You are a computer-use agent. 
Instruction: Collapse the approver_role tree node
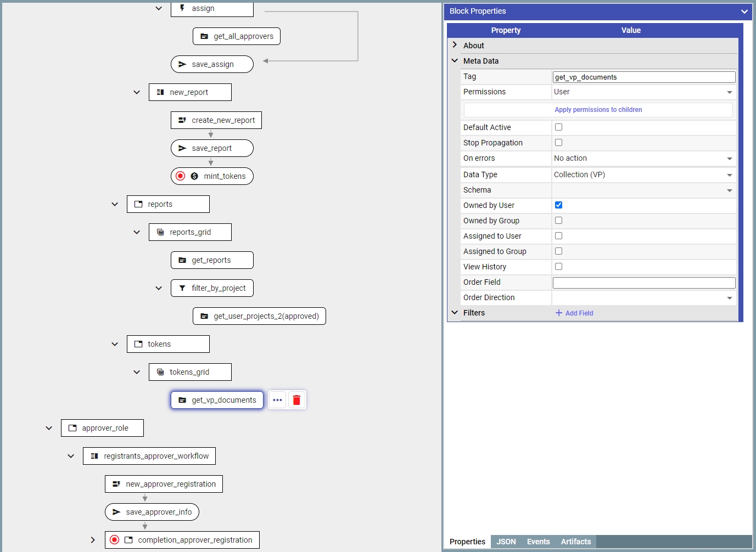[x=49, y=428]
